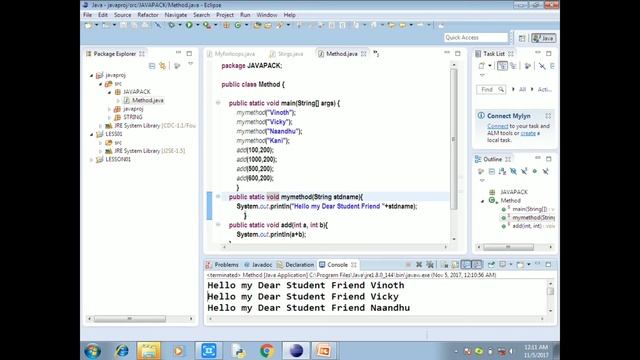
Task: Open the Run button dropdown arrow
Action: coord(198,25)
